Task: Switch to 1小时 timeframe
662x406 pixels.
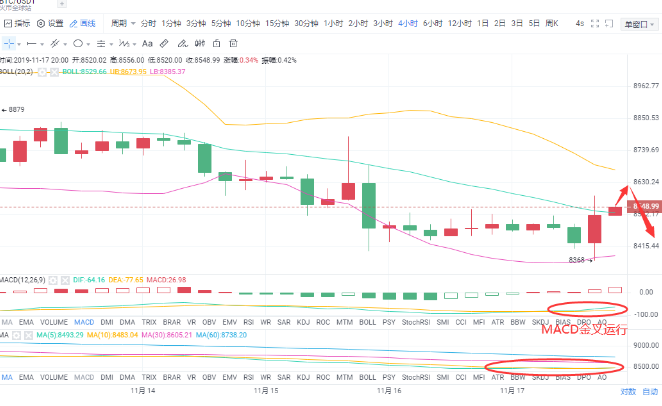Action: [333, 24]
